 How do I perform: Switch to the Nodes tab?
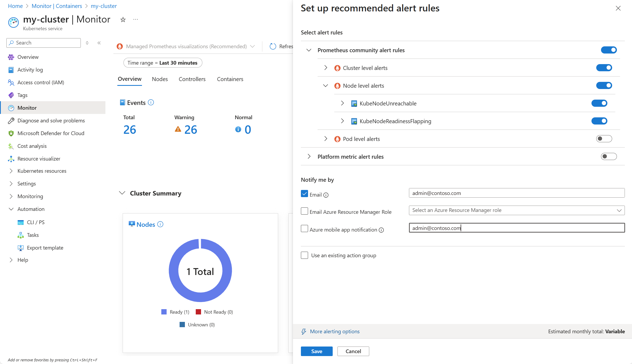coord(160,79)
